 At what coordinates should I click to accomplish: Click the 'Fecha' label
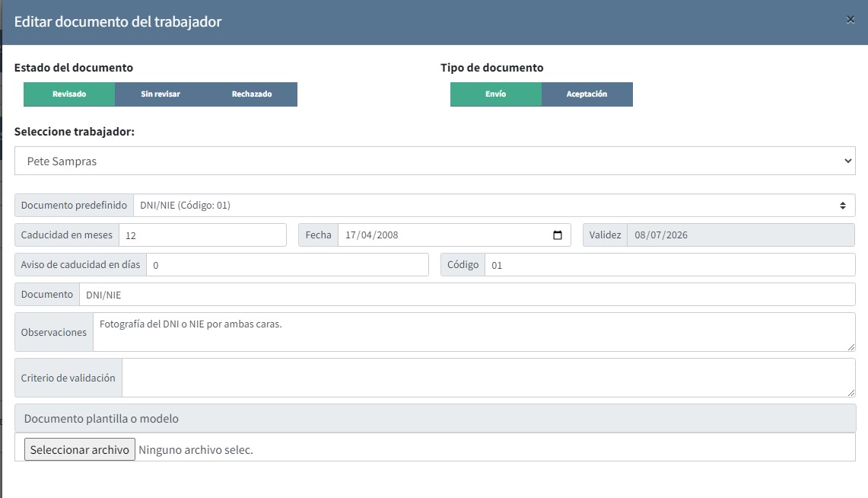click(318, 235)
